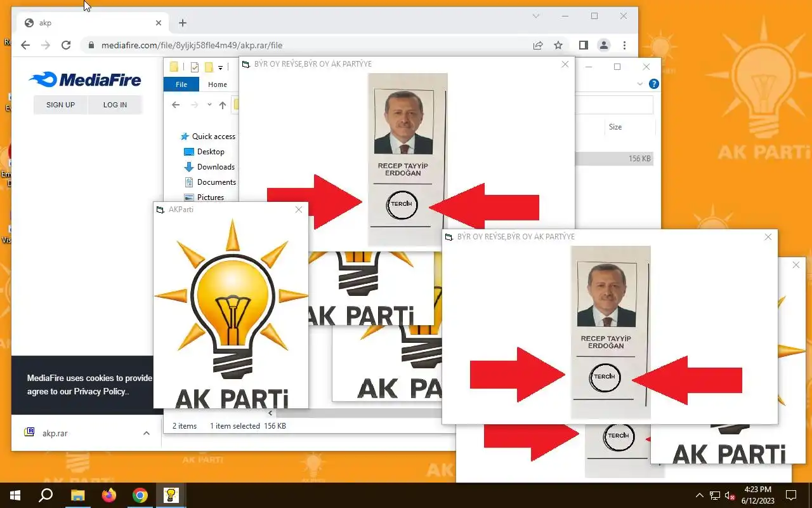Select Pictures in navigation pane
812x508 pixels.
coord(204,197)
